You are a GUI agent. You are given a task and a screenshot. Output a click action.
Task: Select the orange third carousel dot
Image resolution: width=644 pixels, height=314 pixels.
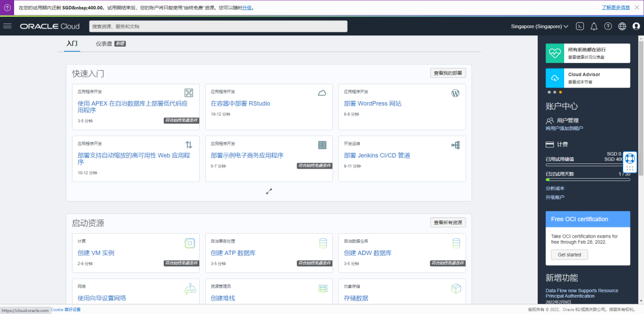click(560, 92)
